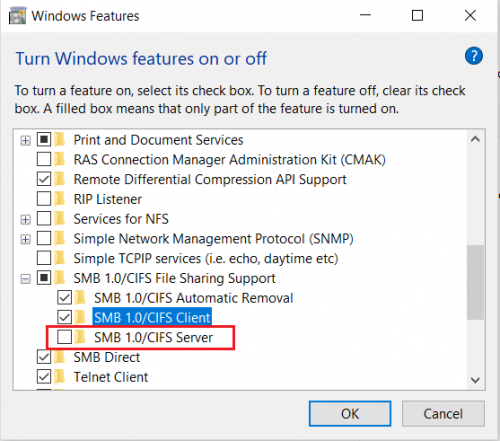Click the SMB 1.0/CIFS Server folder icon

click(80, 337)
